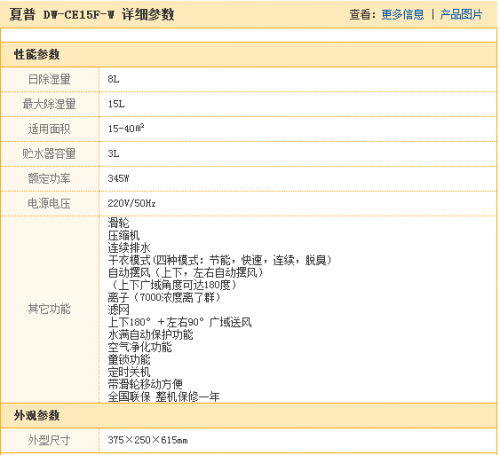Click the 8L value
Viewport: 500px width, 455px height.
coord(113,79)
